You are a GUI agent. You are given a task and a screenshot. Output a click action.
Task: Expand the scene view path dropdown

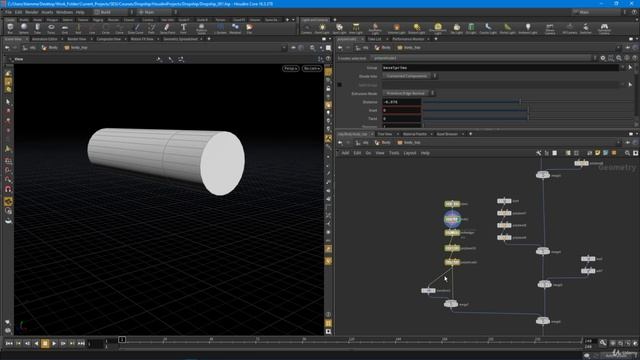(284, 48)
